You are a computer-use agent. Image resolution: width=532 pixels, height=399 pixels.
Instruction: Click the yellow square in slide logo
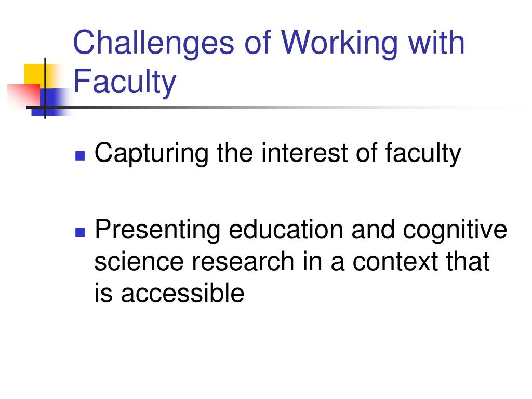(x=38, y=76)
